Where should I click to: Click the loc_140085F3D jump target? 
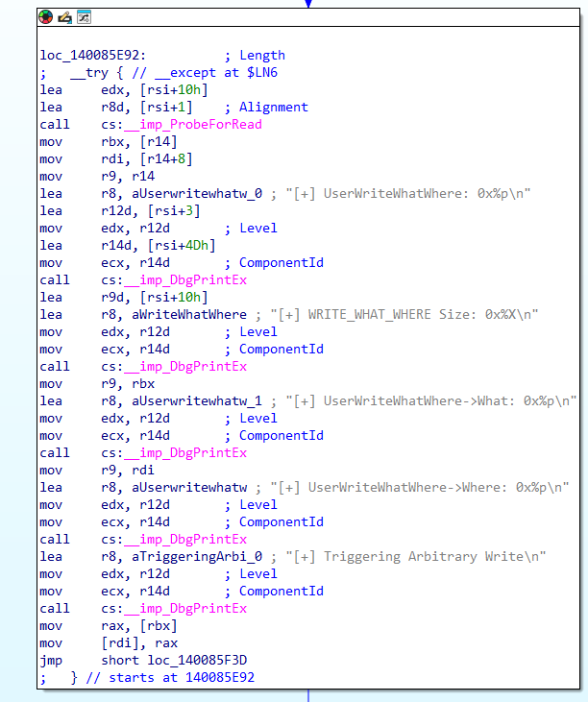[x=197, y=661]
